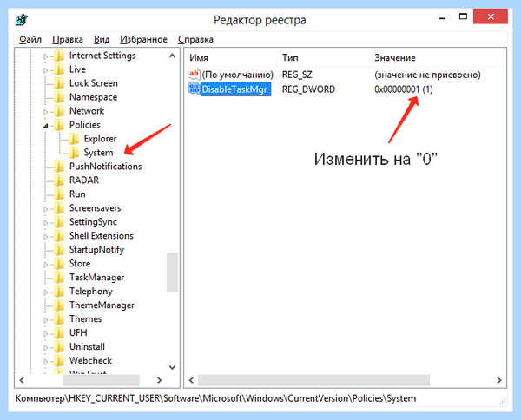Click the RADAR folder icon
The width and height of the screenshot is (521, 420).
(x=59, y=180)
